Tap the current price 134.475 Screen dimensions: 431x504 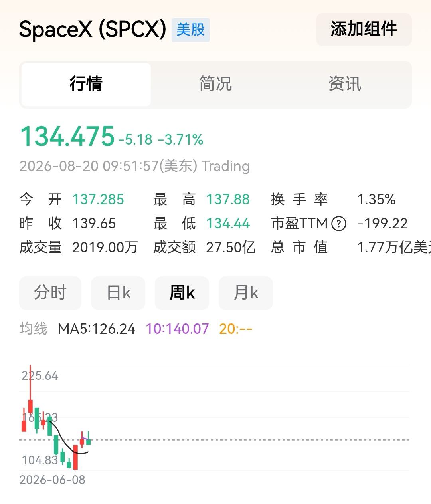(x=67, y=137)
